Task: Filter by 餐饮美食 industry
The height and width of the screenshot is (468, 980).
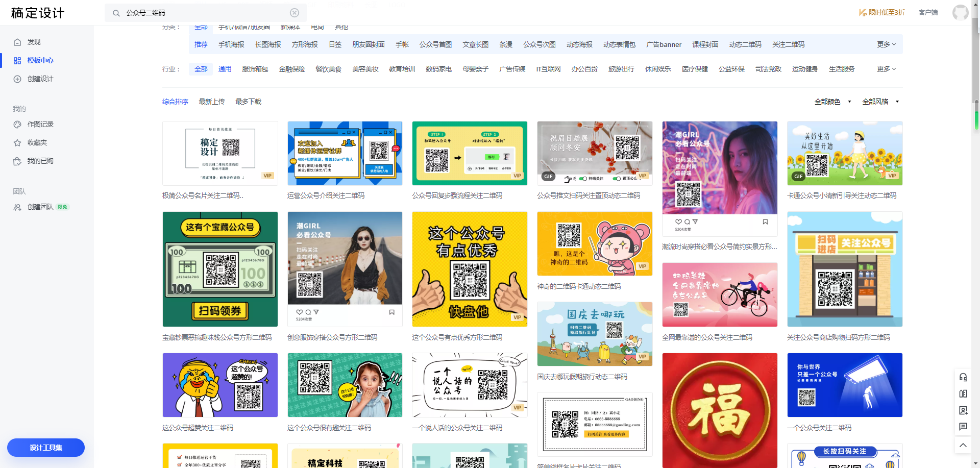Action: tap(328, 69)
